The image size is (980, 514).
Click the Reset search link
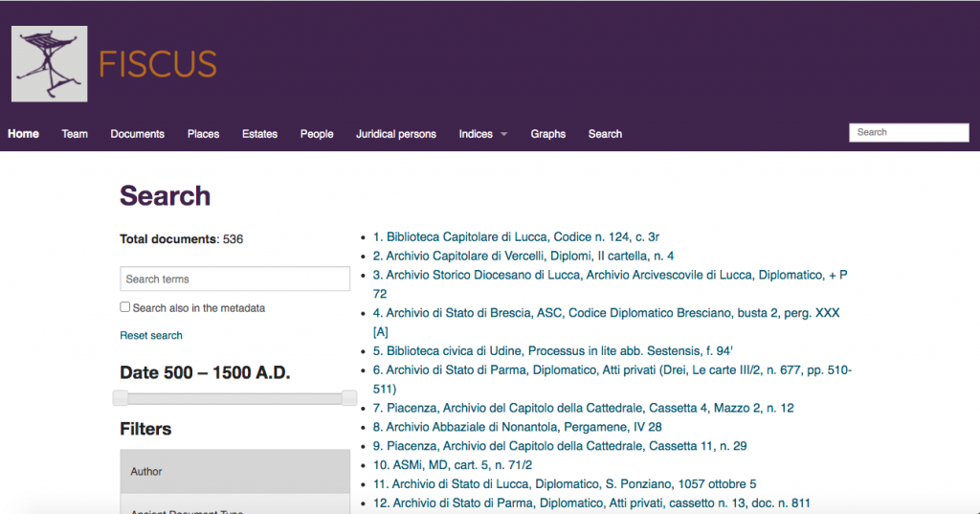click(x=151, y=335)
